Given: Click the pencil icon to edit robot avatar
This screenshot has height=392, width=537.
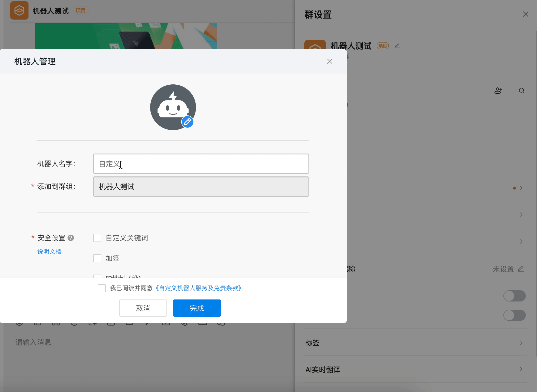Looking at the screenshot, I should tap(187, 122).
